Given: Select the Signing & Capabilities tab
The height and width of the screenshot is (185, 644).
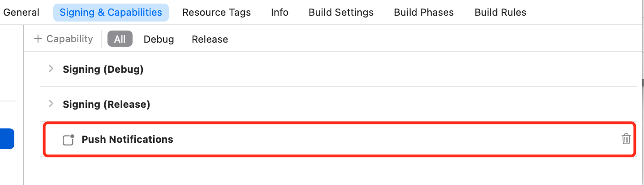Looking at the screenshot, I should pos(111,13).
